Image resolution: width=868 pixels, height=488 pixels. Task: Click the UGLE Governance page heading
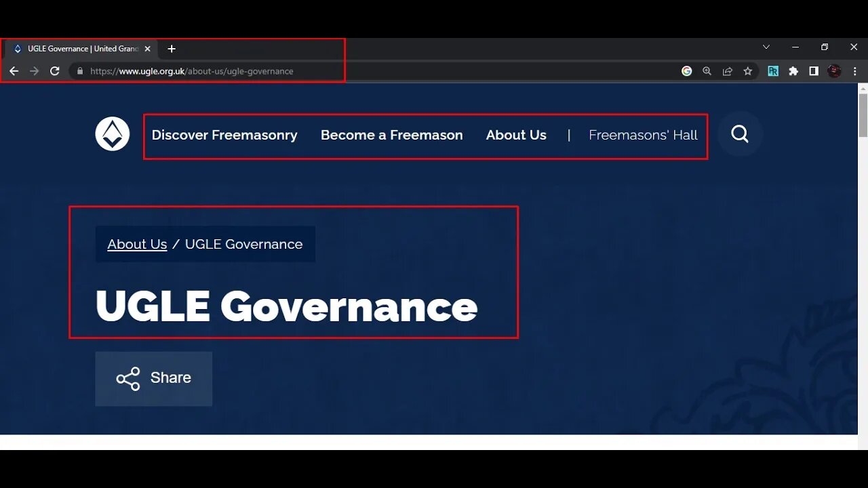tap(287, 306)
